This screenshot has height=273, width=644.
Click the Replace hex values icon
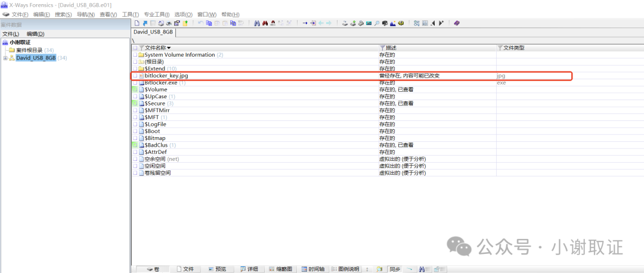click(289, 23)
